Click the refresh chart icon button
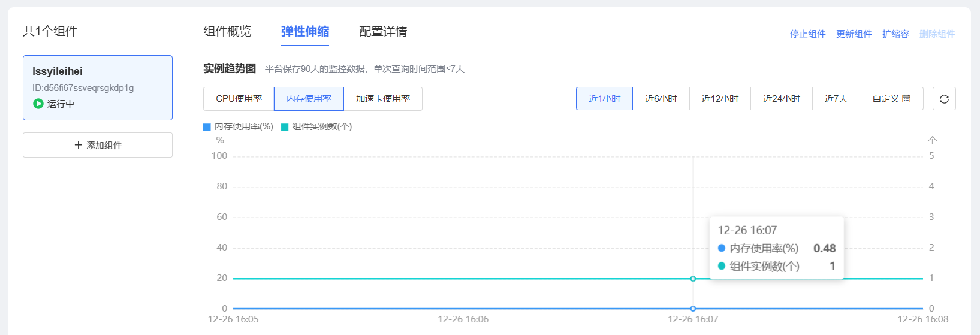980x335 pixels. (x=944, y=99)
